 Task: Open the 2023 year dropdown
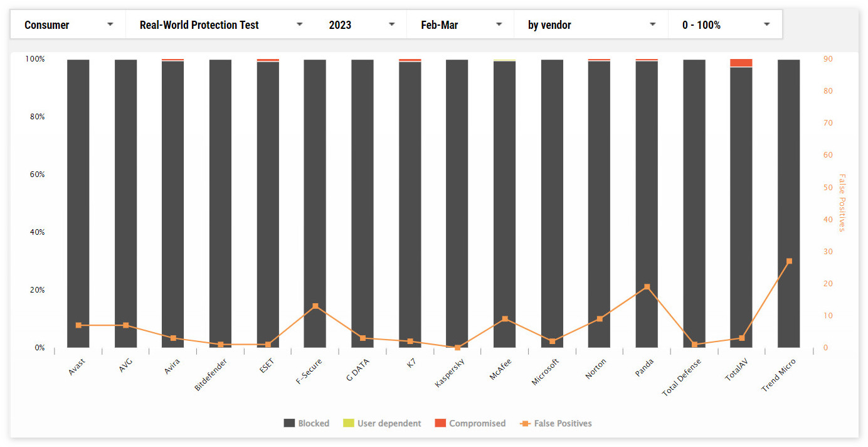tap(362, 25)
